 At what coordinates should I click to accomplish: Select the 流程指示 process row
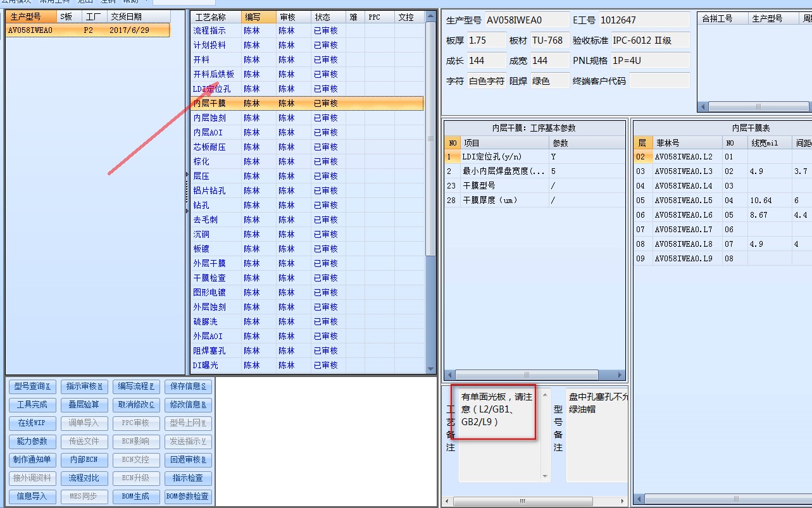(x=308, y=30)
